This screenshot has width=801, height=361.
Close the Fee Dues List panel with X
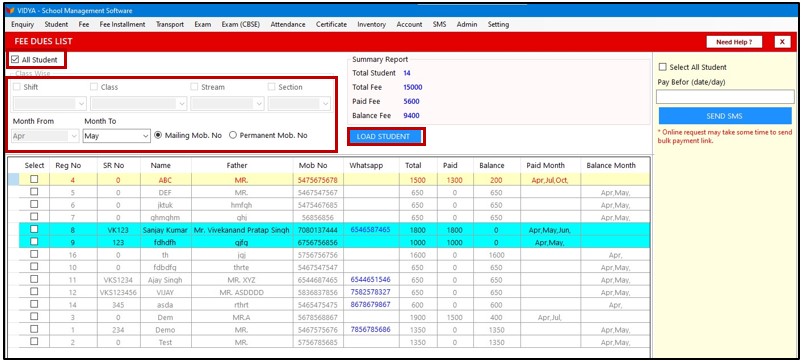(782, 42)
